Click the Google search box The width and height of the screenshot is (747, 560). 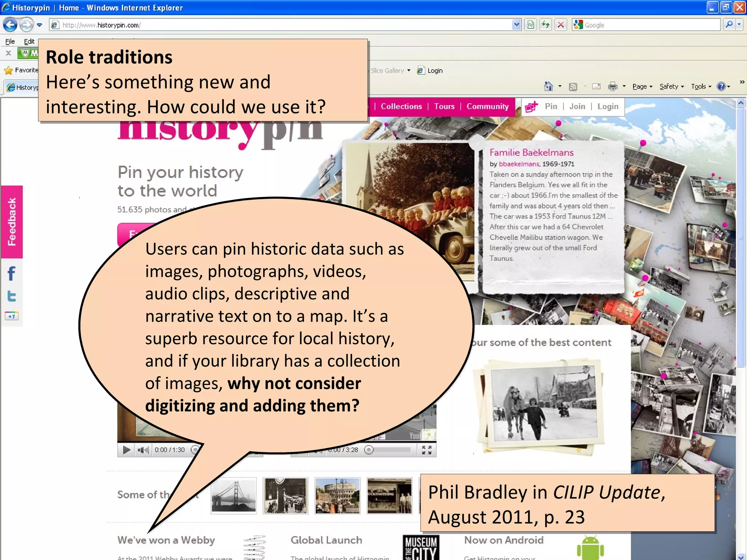point(646,25)
